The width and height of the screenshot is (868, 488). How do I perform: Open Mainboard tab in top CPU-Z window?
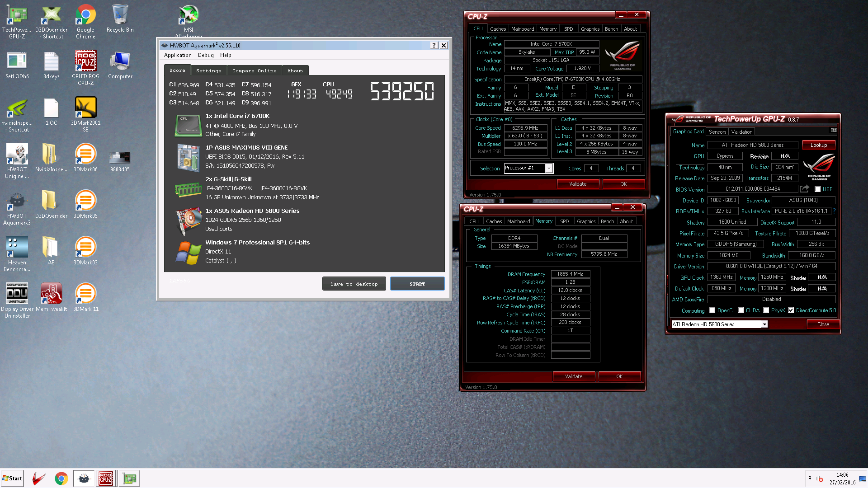tap(522, 29)
